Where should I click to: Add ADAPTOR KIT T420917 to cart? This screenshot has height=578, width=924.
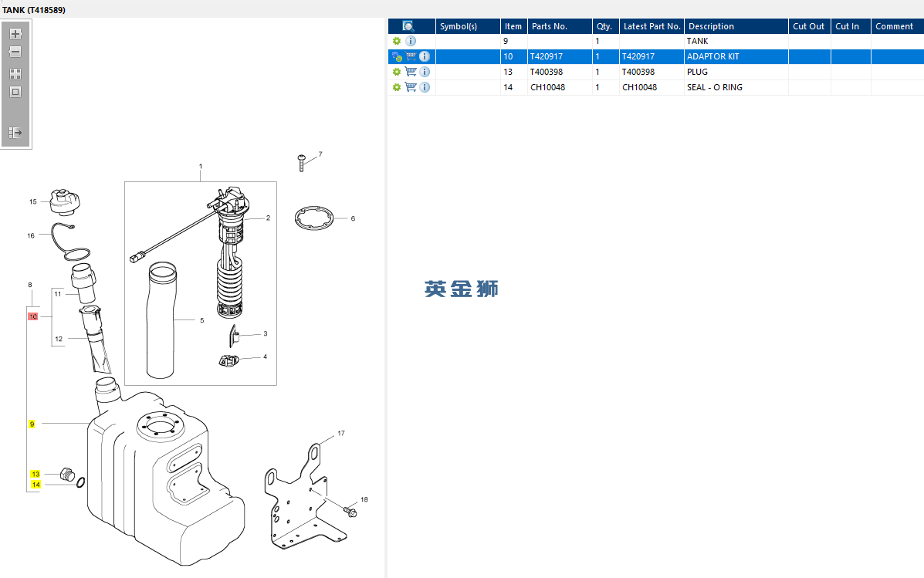tap(411, 56)
